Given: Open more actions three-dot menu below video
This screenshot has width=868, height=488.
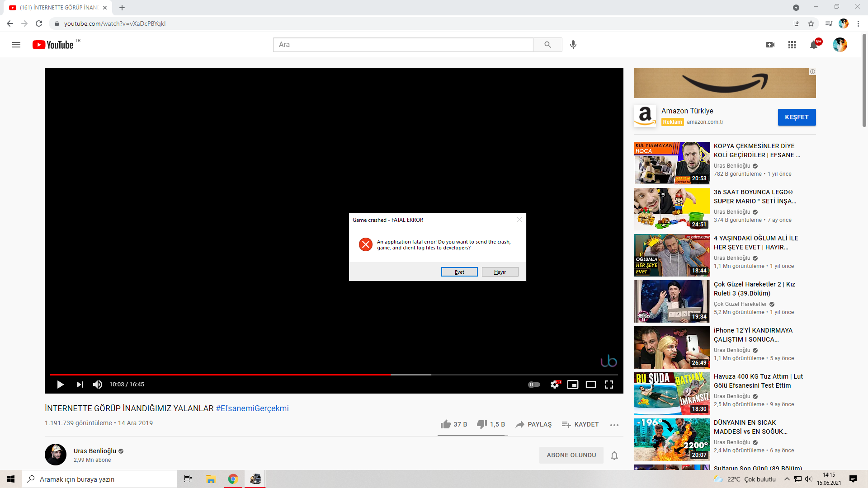Looking at the screenshot, I should [614, 425].
